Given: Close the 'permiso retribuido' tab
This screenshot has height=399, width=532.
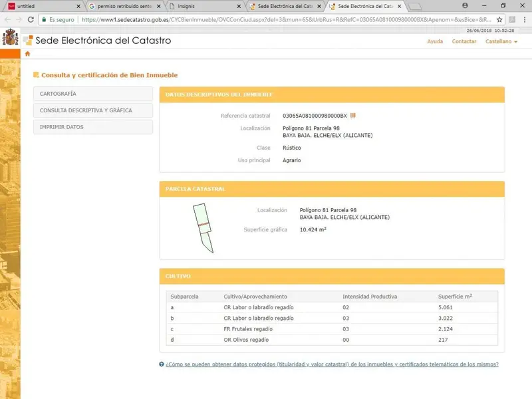Looking at the screenshot, I should coord(158,6).
